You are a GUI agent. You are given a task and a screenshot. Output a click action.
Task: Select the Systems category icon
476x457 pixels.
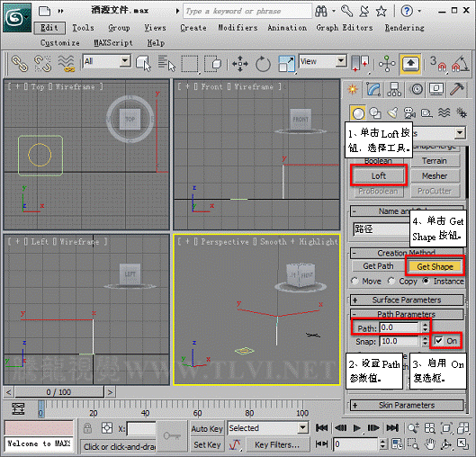coord(462,113)
